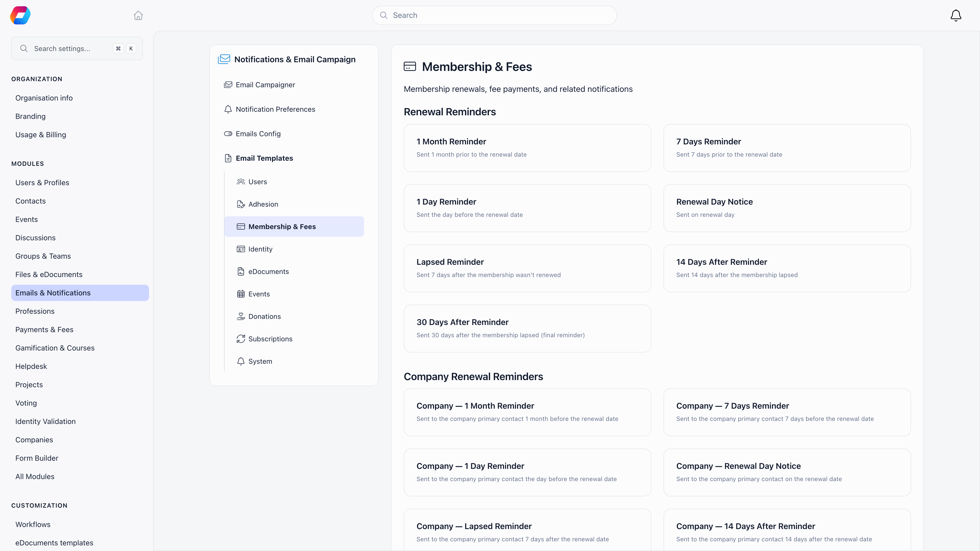Screen dimensions: 980x551
Task: Click the Users people icon
Action: pyautogui.click(x=240, y=182)
